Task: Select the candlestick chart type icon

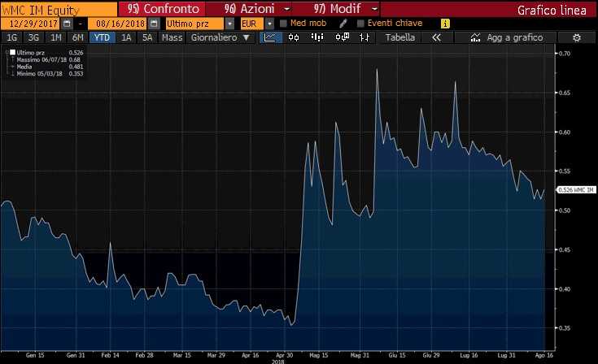Action: pyautogui.click(x=294, y=37)
